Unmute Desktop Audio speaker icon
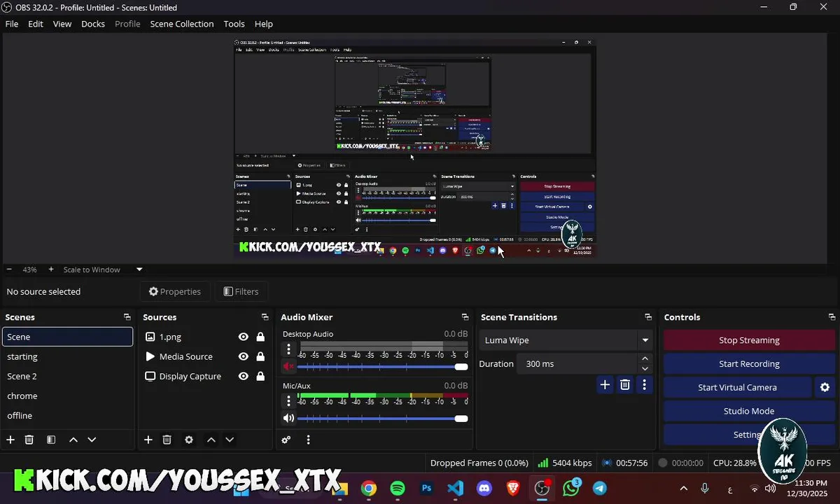Screen dimensions: 840x504 (288, 366)
